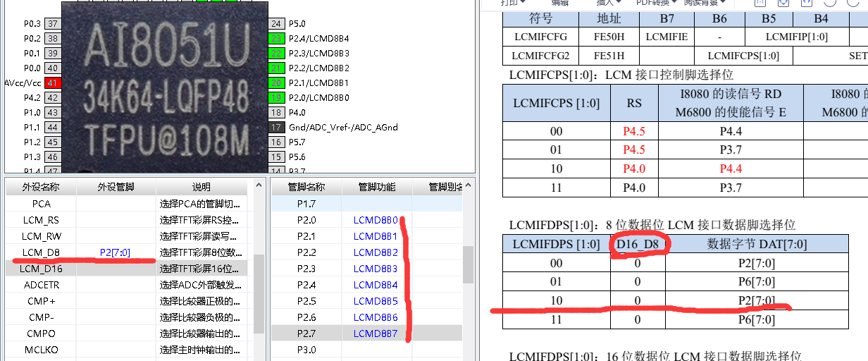Click the P2[7:0] pin assignment cell
Image resolution: width=868 pixels, height=361 pixels.
coord(115,252)
